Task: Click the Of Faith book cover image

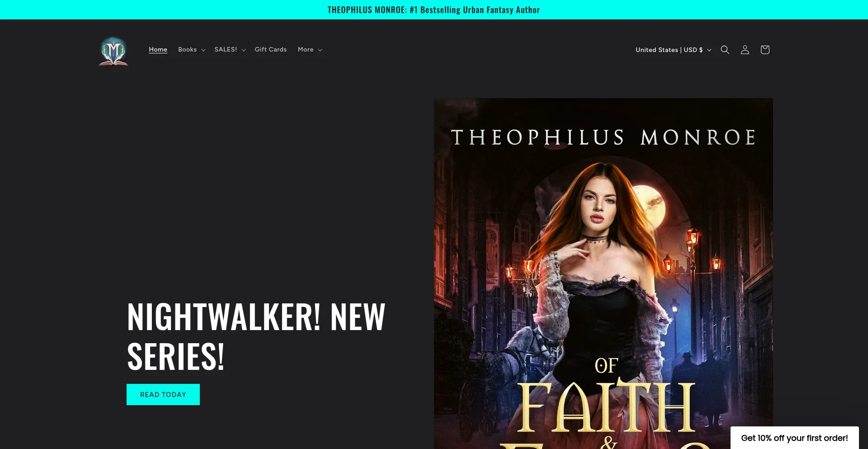Action: point(603,274)
